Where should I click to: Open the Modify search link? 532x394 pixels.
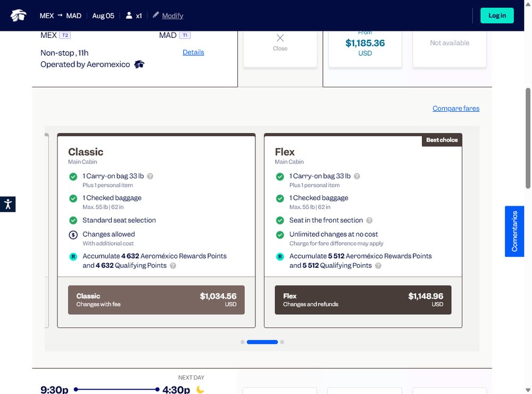172,15
